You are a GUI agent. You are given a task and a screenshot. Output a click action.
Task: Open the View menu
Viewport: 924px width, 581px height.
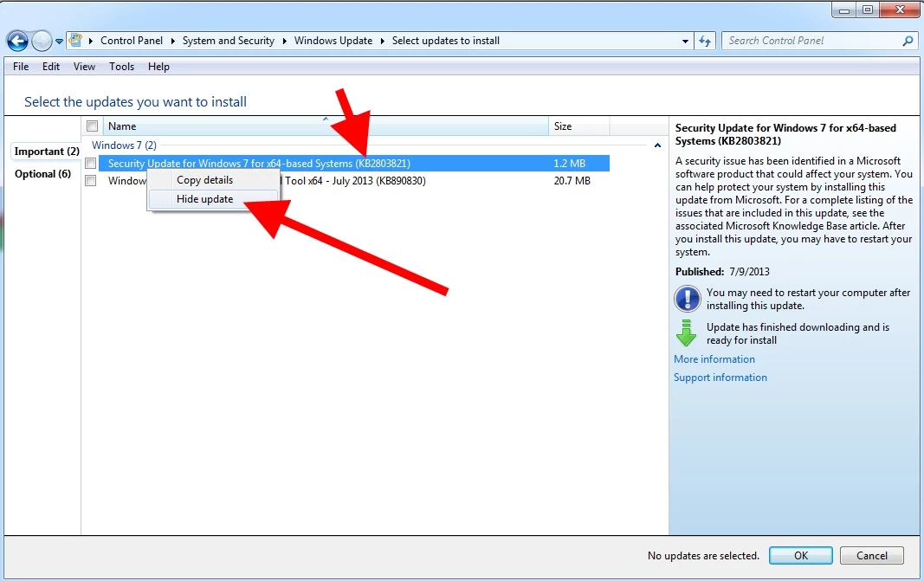[84, 67]
